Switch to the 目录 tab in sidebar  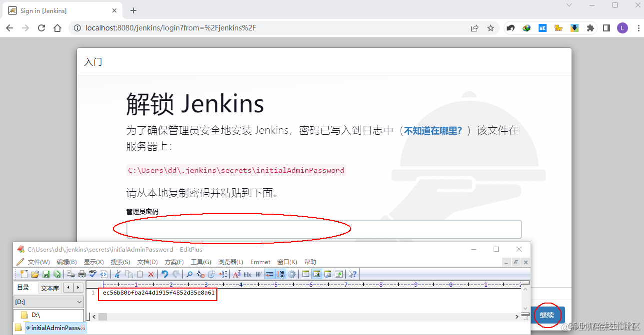point(23,288)
